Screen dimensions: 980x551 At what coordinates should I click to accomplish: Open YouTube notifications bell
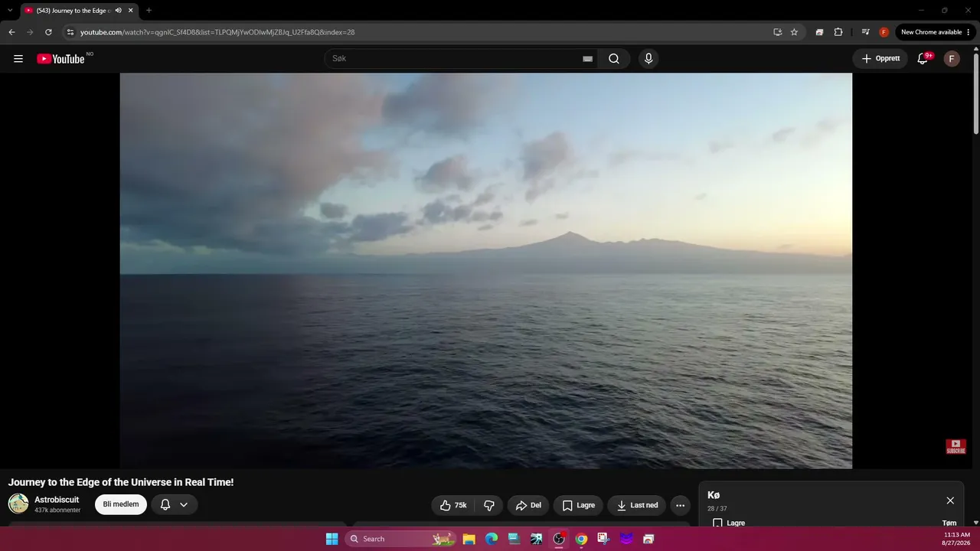923,59
